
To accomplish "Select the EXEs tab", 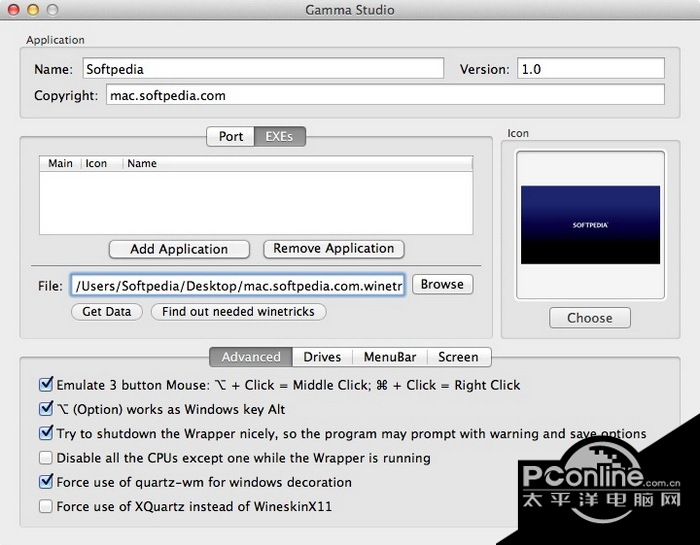I will tap(279, 136).
